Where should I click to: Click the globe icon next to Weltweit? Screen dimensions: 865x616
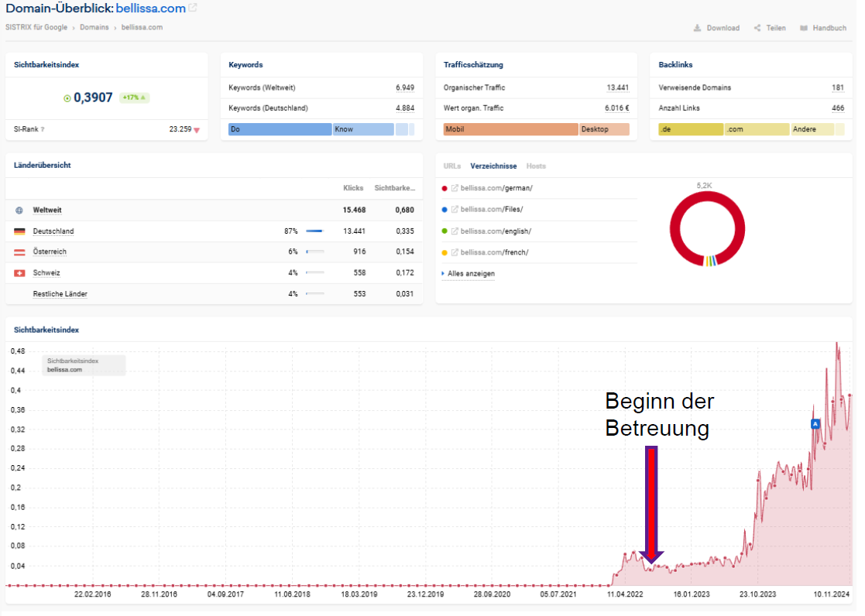[x=19, y=210]
